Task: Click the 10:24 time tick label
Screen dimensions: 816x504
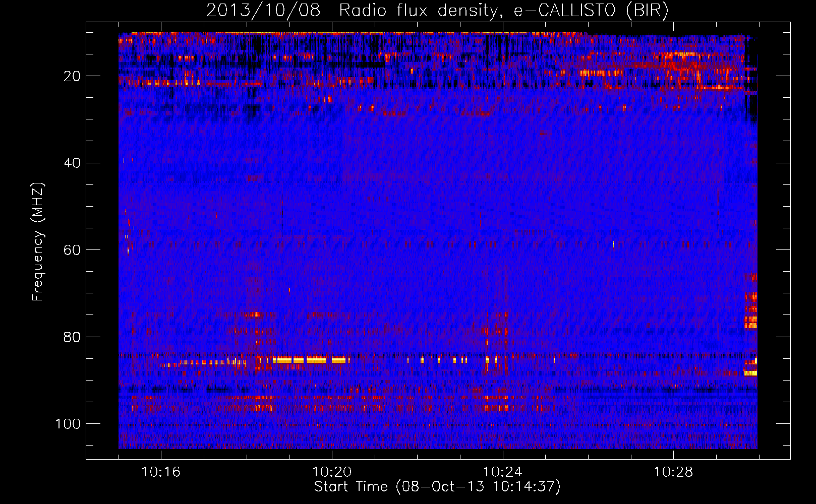Action: coord(503,472)
